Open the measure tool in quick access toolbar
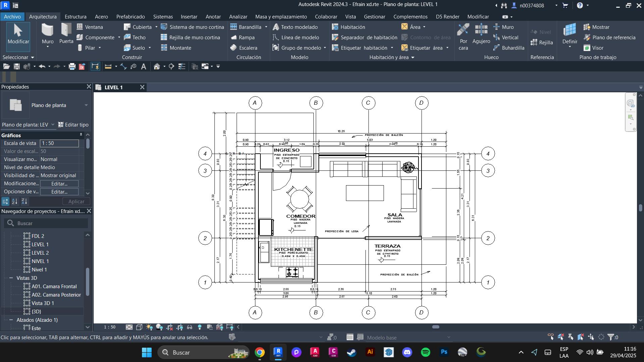This screenshot has height=362, width=644. [x=108, y=66]
